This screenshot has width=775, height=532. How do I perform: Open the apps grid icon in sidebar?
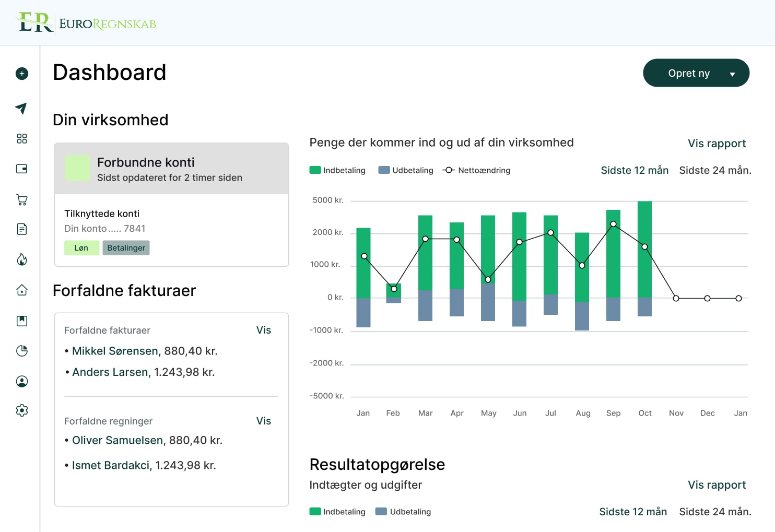pos(21,138)
